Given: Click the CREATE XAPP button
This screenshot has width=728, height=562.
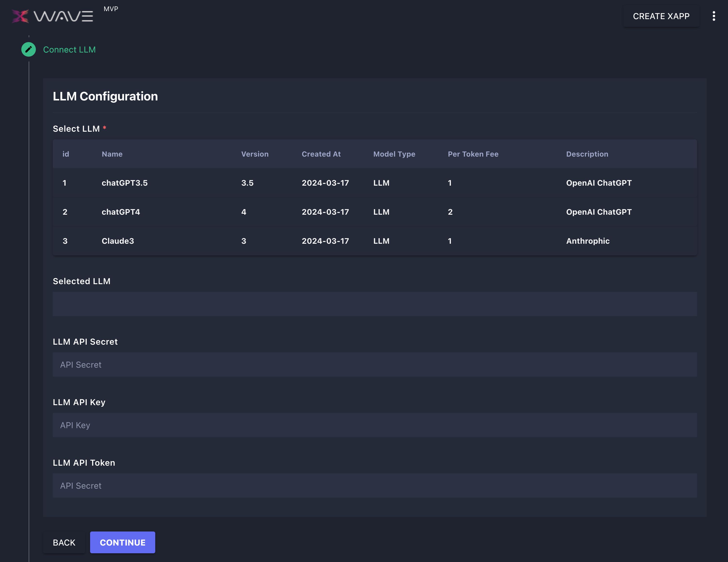Looking at the screenshot, I should coord(661,16).
